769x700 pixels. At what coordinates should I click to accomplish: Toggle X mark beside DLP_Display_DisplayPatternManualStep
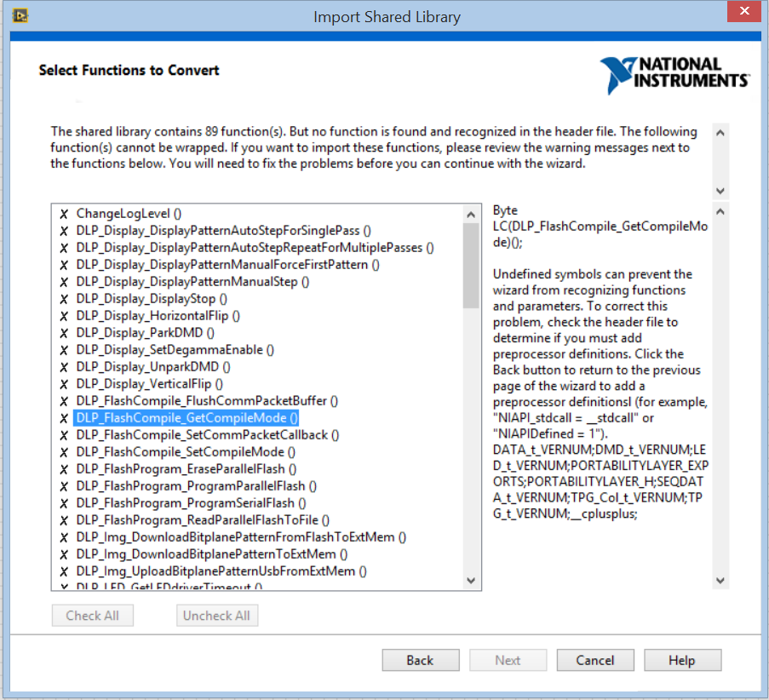tap(64, 282)
